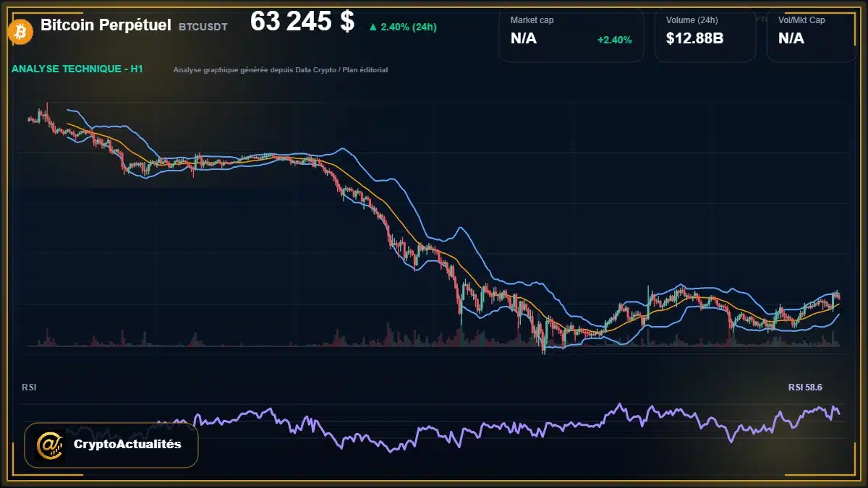Viewport: 868px width, 488px height.
Task: Click the 'Vol/Mkt Cap' label
Action: click(801, 20)
